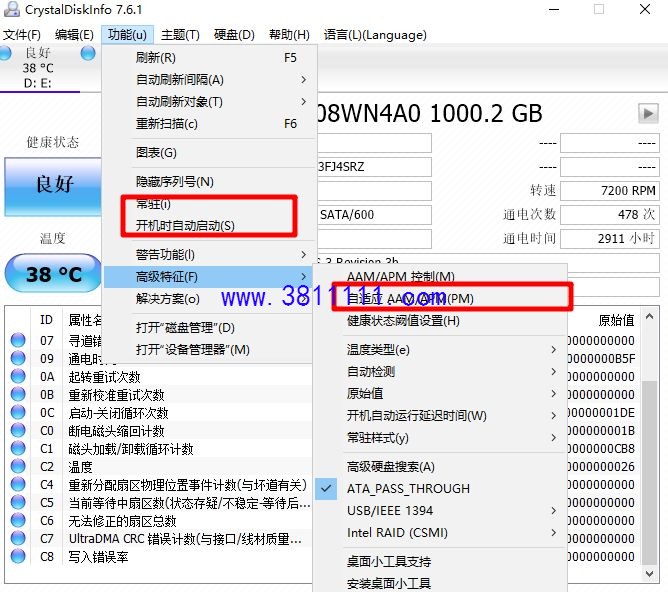
Task: Click the SATA/600 interface field
Action: coord(374,215)
